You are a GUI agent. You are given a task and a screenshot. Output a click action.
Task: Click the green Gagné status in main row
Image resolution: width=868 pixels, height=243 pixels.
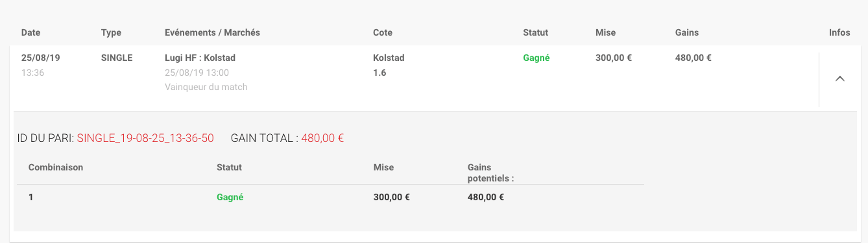(x=536, y=58)
